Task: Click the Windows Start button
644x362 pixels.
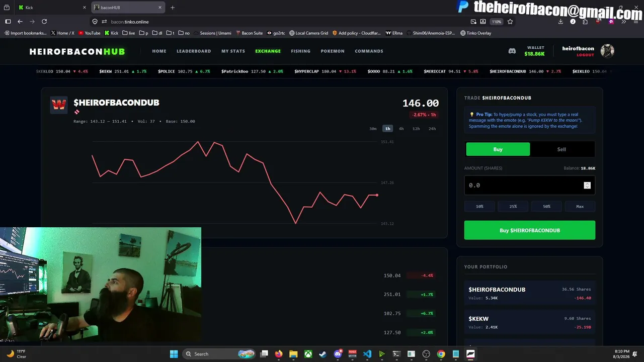Action: 174,354
